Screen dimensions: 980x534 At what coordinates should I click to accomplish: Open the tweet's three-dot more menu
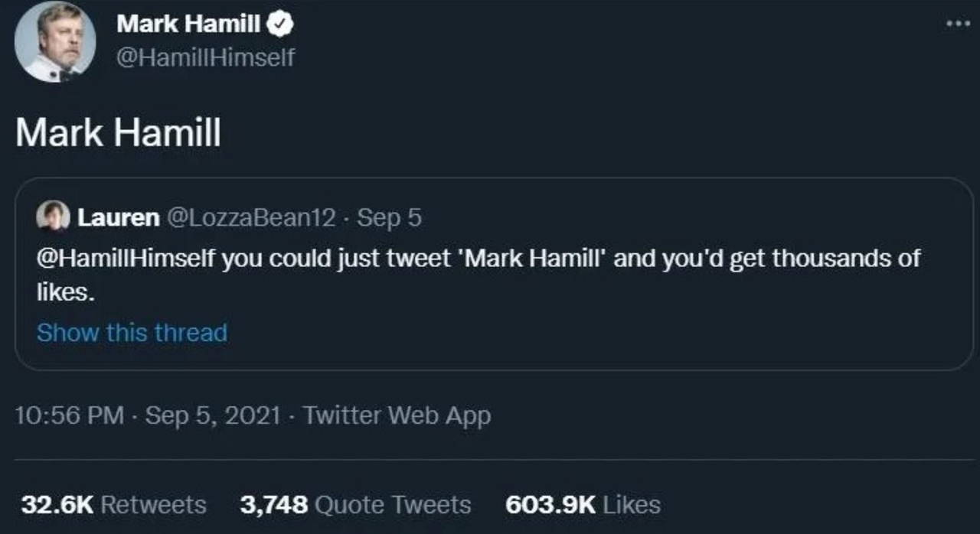tap(958, 24)
